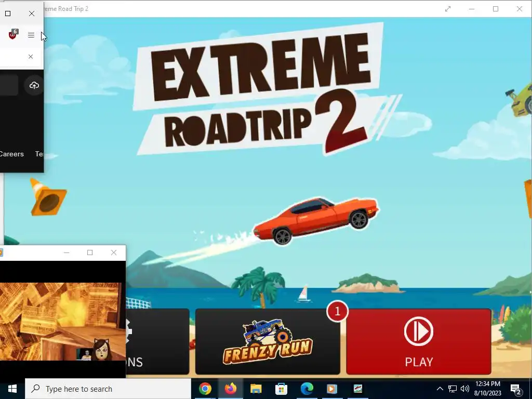
Task: Open Google Chrome from the taskbar
Action: [205, 389]
